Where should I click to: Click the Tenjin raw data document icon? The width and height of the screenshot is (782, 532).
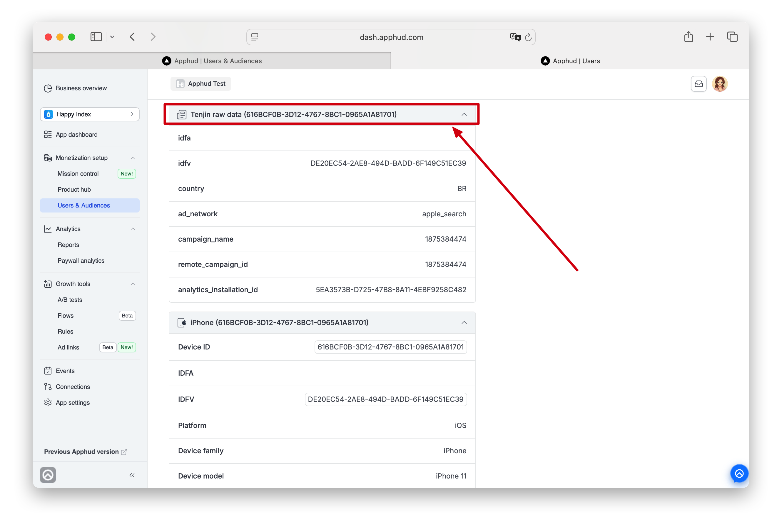182,114
